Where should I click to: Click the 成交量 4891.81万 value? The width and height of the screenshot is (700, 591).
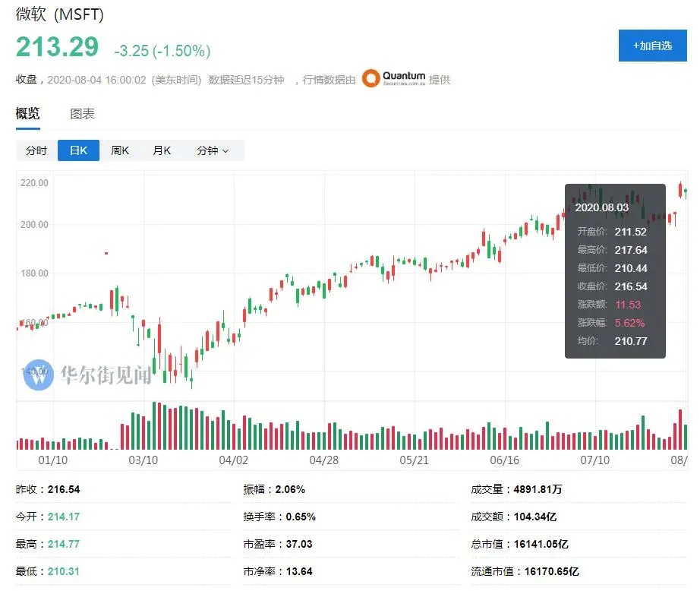538,490
